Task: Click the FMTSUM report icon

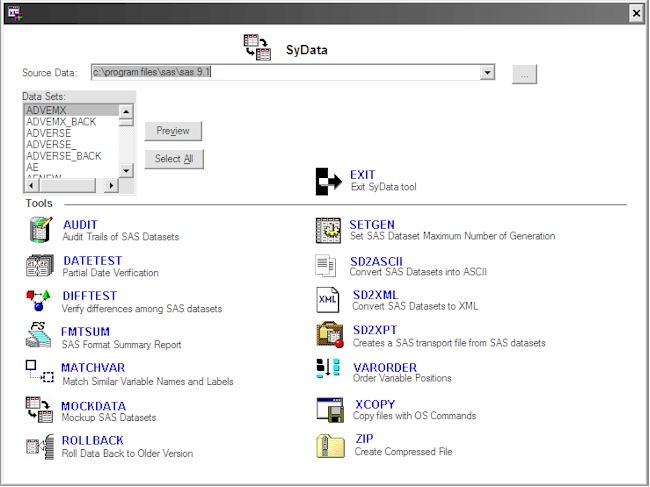Action: 38,334
